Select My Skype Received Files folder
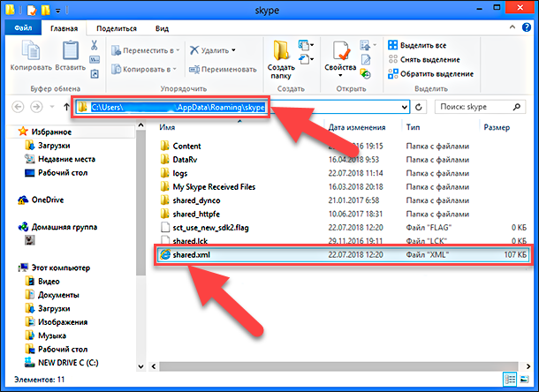The image size is (539, 392). click(x=208, y=187)
